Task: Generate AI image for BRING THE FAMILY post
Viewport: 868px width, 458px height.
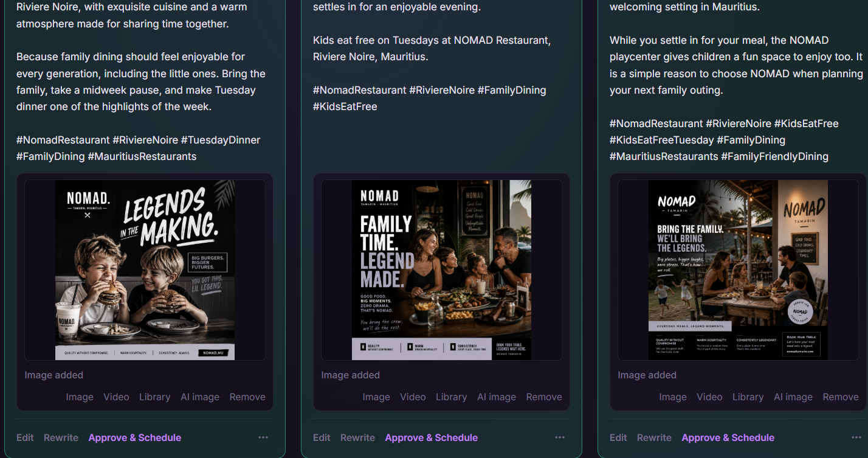Action: [793, 397]
